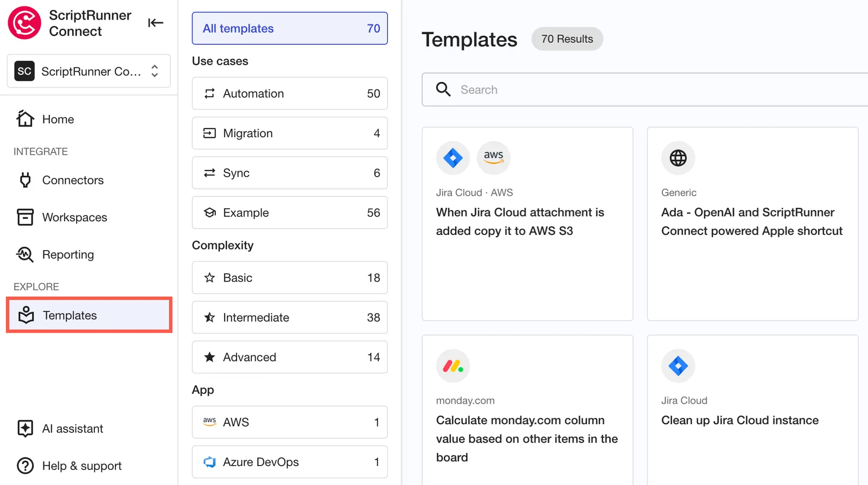Filter by Automation use case
The image size is (868, 485).
[x=290, y=93]
